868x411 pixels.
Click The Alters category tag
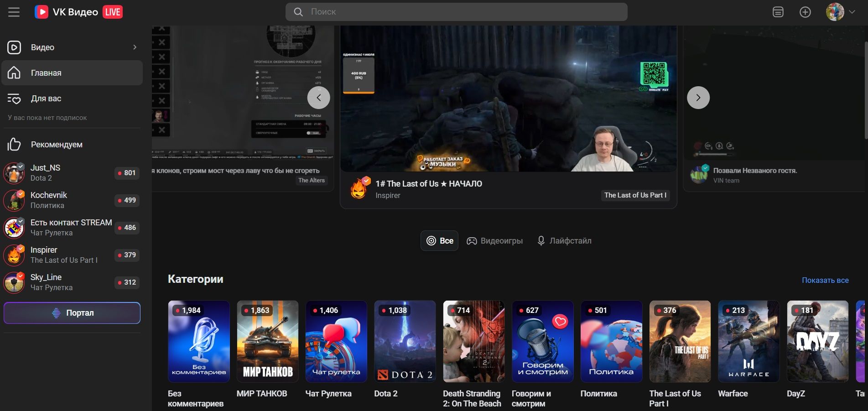tap(312, 180)
